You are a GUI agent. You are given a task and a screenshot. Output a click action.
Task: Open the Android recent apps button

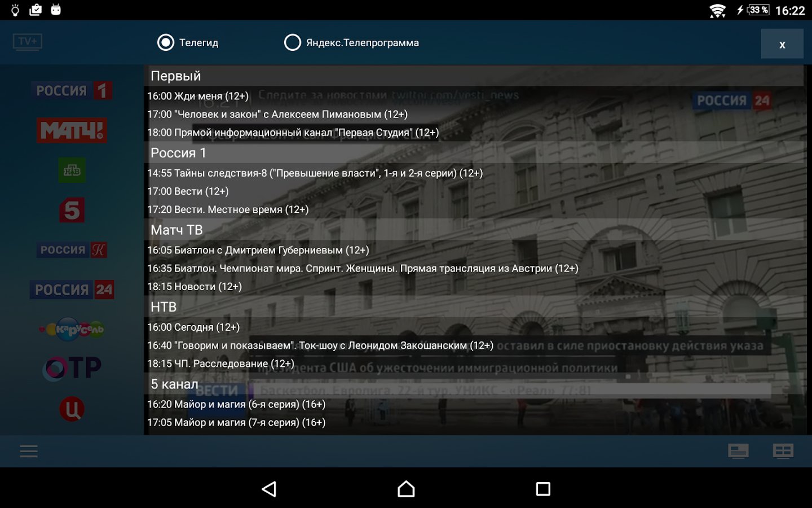(543, 489)
